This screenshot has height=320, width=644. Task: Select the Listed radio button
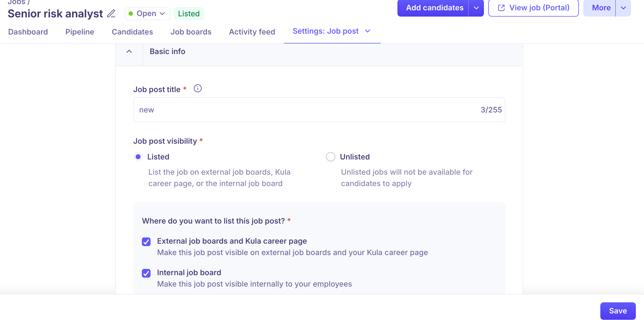point(138,157)
